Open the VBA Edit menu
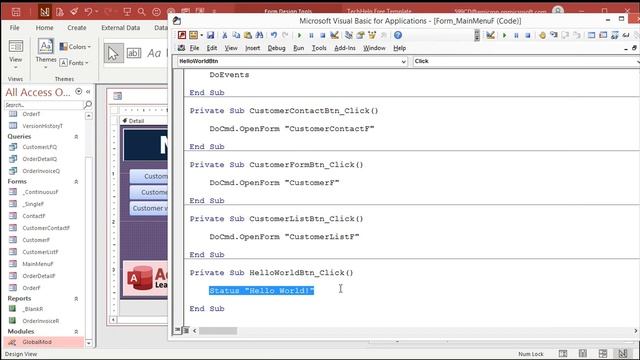 (x=212, y=48)
